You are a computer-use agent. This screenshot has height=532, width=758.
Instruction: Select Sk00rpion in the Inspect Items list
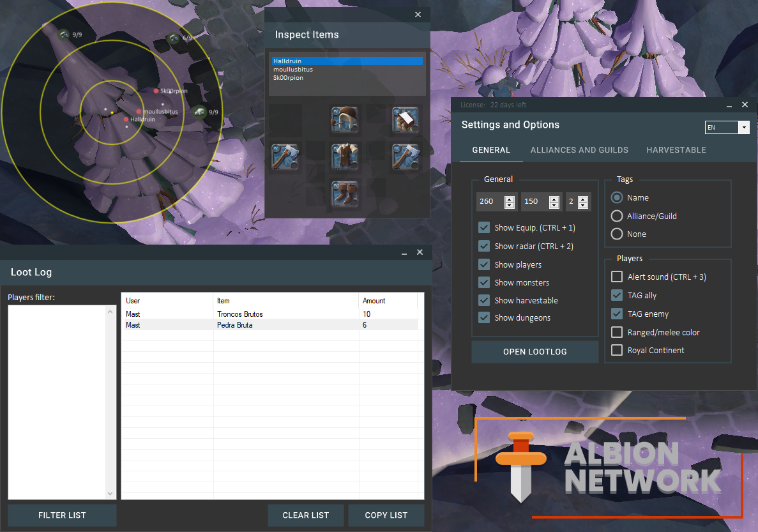[x=287, y=77]
